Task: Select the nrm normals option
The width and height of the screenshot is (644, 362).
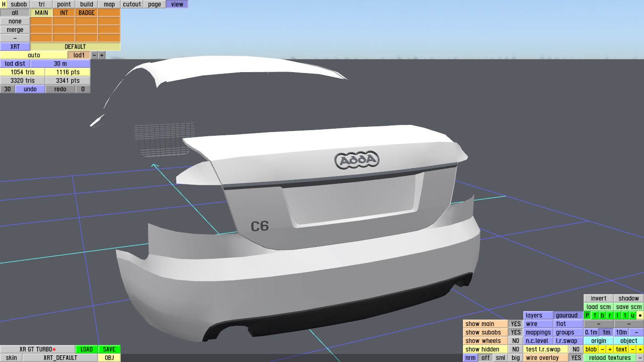Action: tap(471, 358)
